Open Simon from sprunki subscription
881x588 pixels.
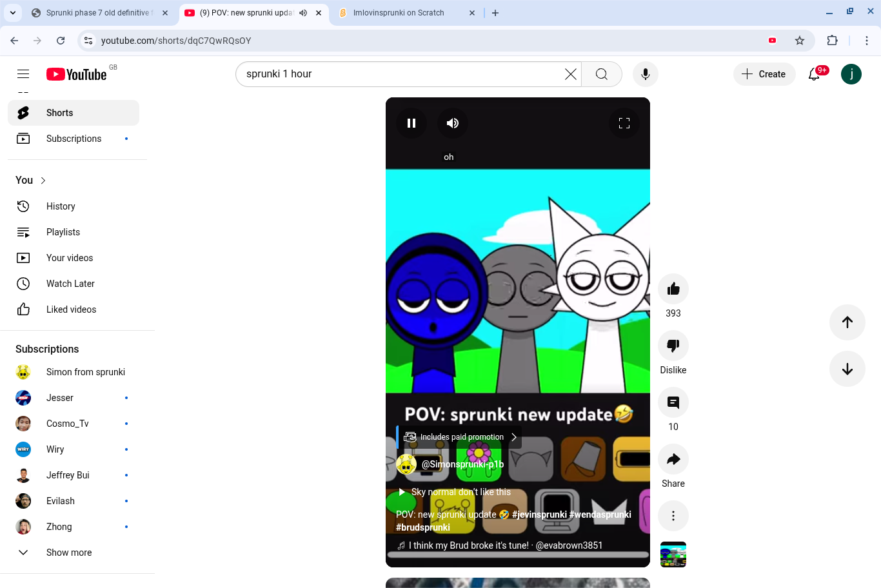(74, 372)
